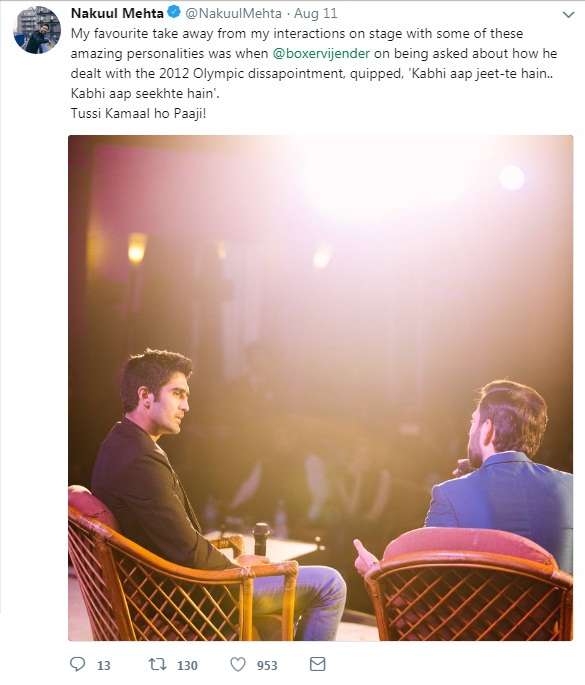The image size is (585, 685).
Task: Click the reply count 13
Action: [104, 665]
